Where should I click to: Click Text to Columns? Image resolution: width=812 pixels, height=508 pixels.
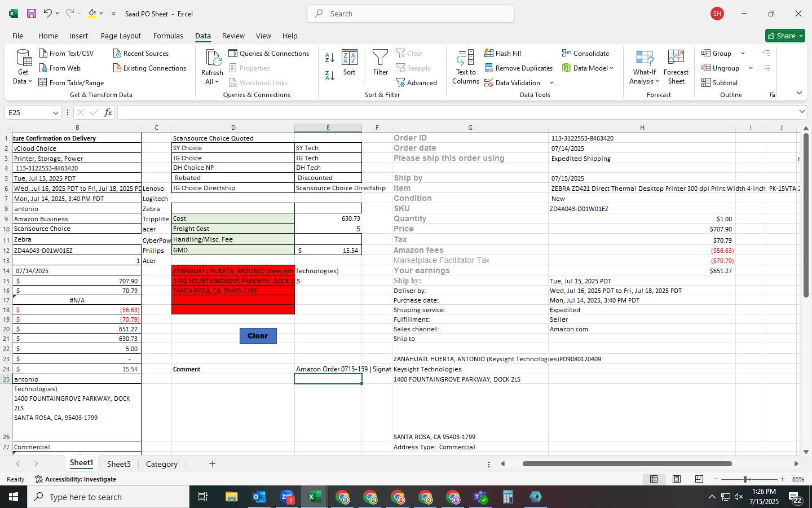click(466, 67)
